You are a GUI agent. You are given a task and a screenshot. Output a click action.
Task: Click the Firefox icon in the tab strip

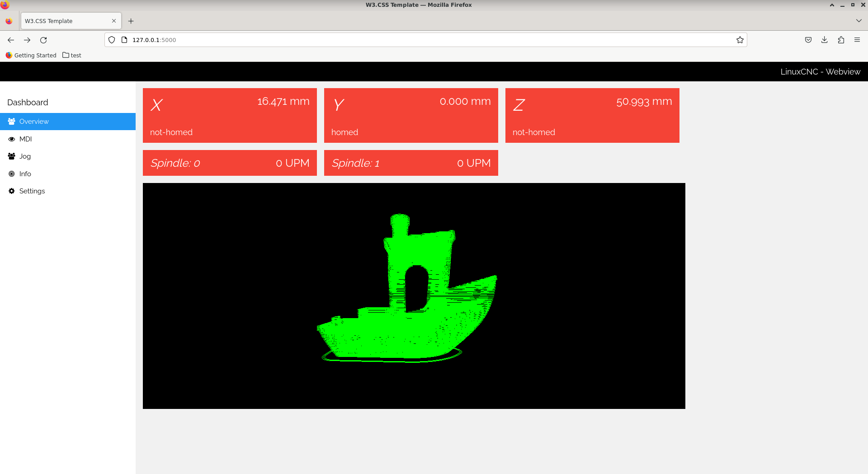9,21
